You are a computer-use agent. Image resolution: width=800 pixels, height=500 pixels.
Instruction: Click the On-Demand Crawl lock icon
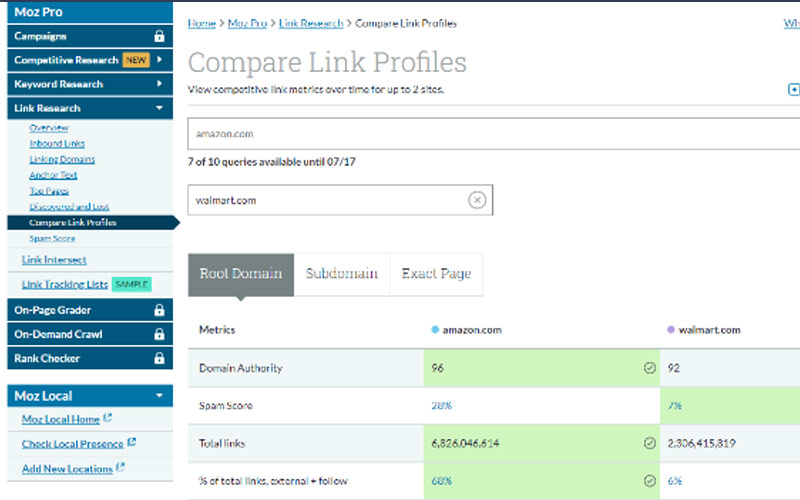[x=159, y=334]
